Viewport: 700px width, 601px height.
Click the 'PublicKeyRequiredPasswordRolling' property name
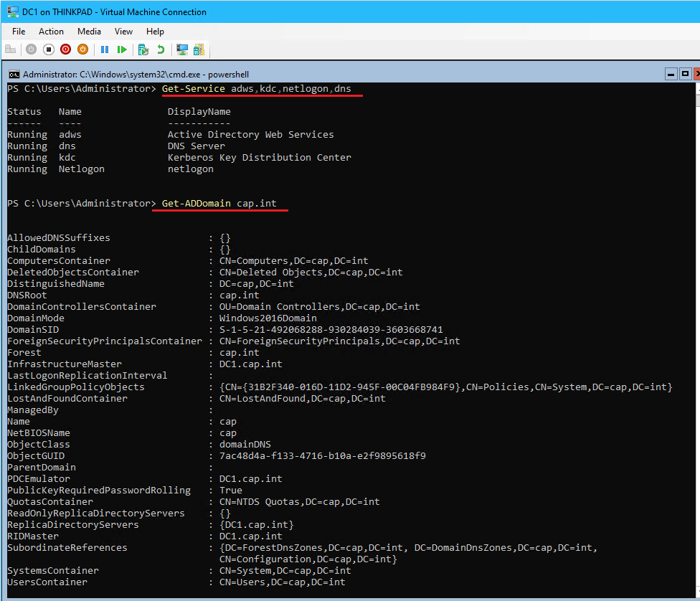pyautogui.click(x=99, y=491)
